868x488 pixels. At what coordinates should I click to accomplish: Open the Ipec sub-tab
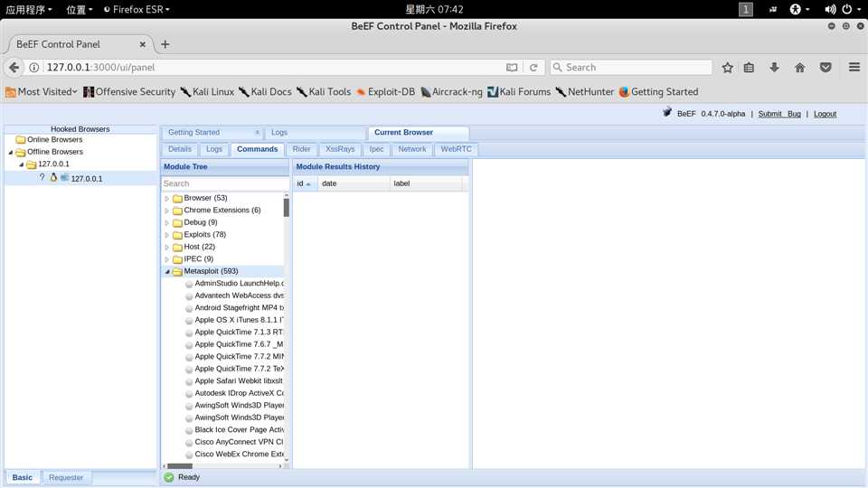pyautogui.click(x=376, y=149)
